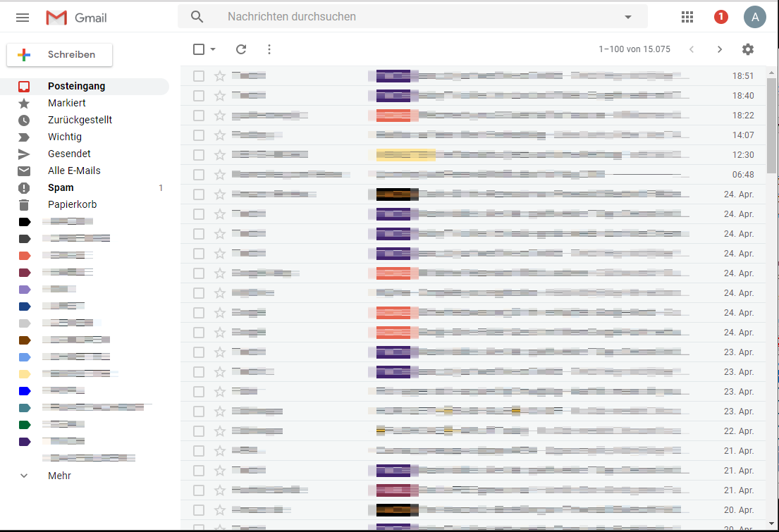779x532 pixels.
Task: Open the Google apps grid
Action: (687, 16)
